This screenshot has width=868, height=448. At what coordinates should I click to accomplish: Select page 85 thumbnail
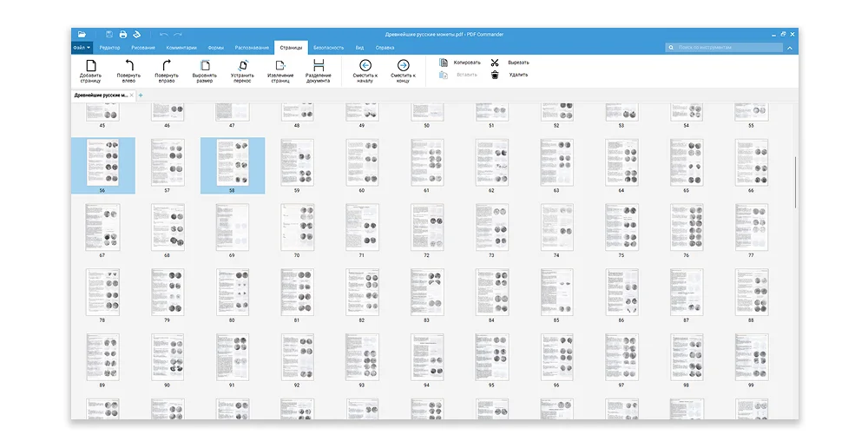click(557, 293)
